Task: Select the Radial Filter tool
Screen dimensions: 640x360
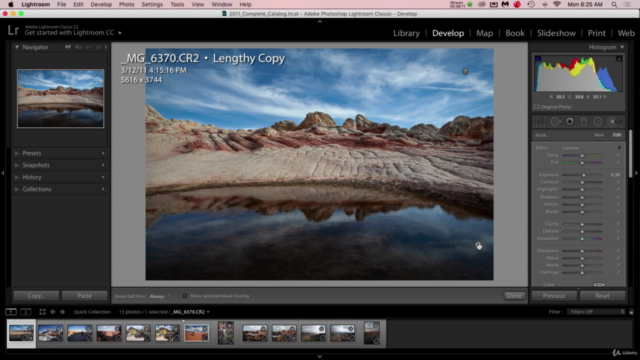Action: pyautogui.click(x=598, y=121)
